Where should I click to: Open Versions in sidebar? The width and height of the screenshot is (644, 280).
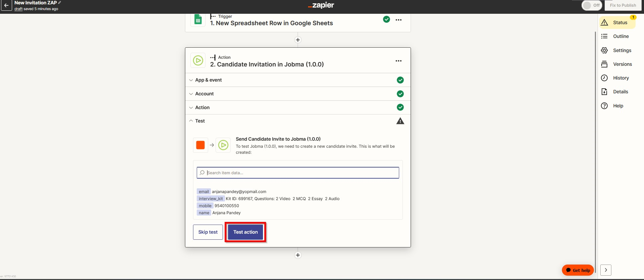[x=617, y=64]
